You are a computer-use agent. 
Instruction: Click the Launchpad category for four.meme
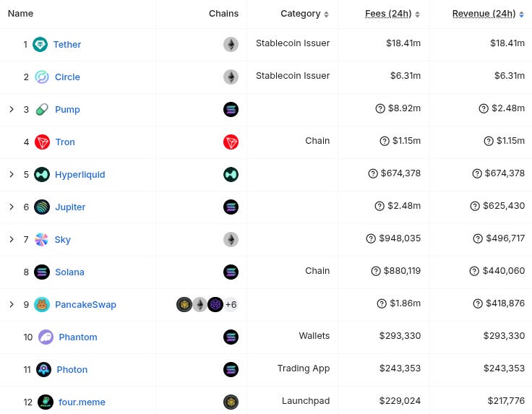306,401
